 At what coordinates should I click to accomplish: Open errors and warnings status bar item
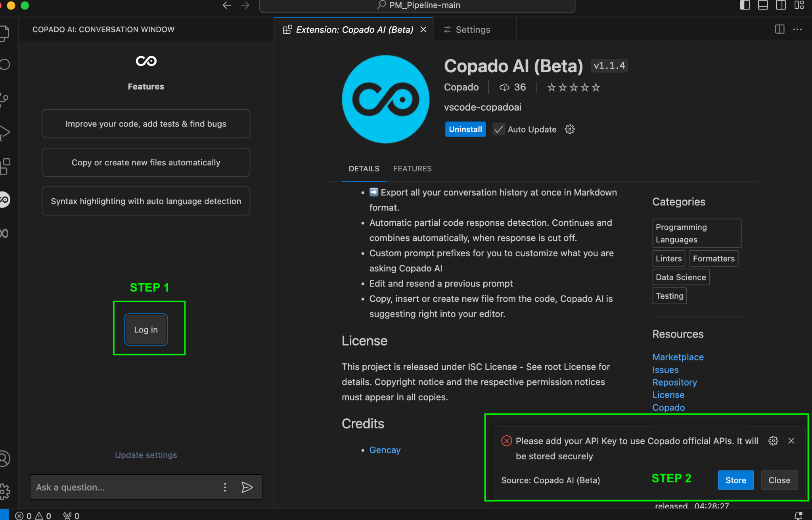coord(33,516)
